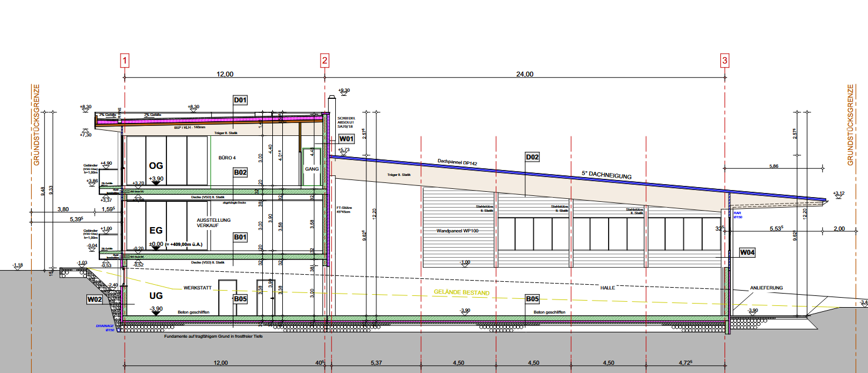Select the OG floor level label
Viewport: 868px width, 373px height.
(x=156, y=166)
